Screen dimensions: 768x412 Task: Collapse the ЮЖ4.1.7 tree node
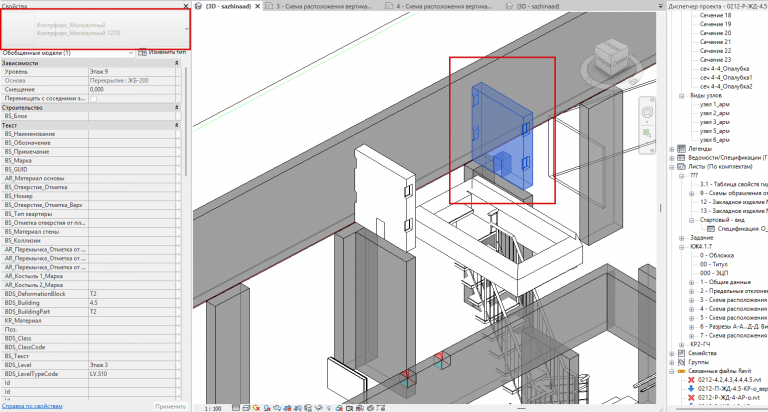pos(681,246)
